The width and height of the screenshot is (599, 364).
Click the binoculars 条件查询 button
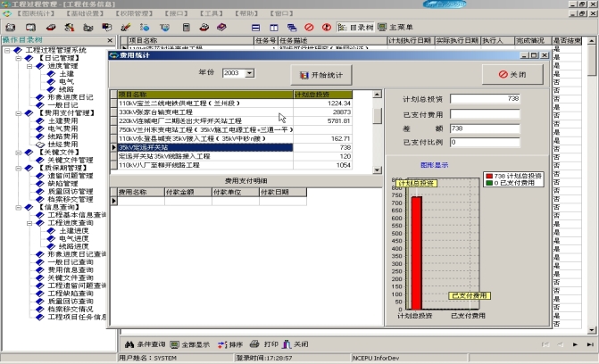146,344
